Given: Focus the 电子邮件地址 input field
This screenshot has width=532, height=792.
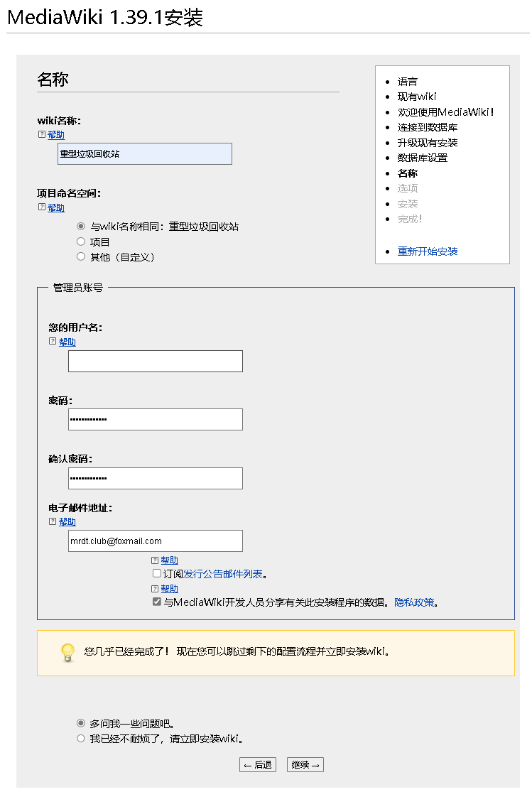Looking at the screenshot, I should coord(156,541).
